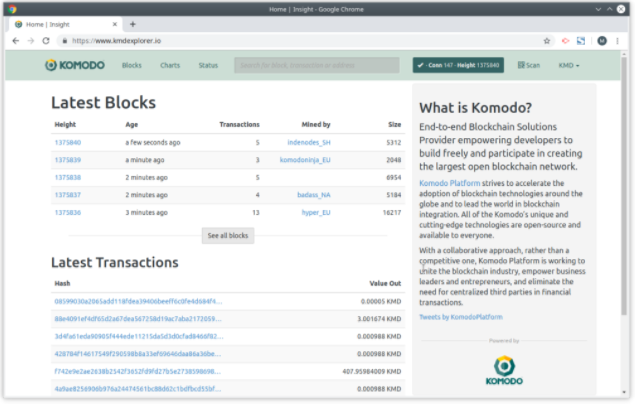Open block 1375838
This screenshot has height=404, width=635.
point(68,177)
